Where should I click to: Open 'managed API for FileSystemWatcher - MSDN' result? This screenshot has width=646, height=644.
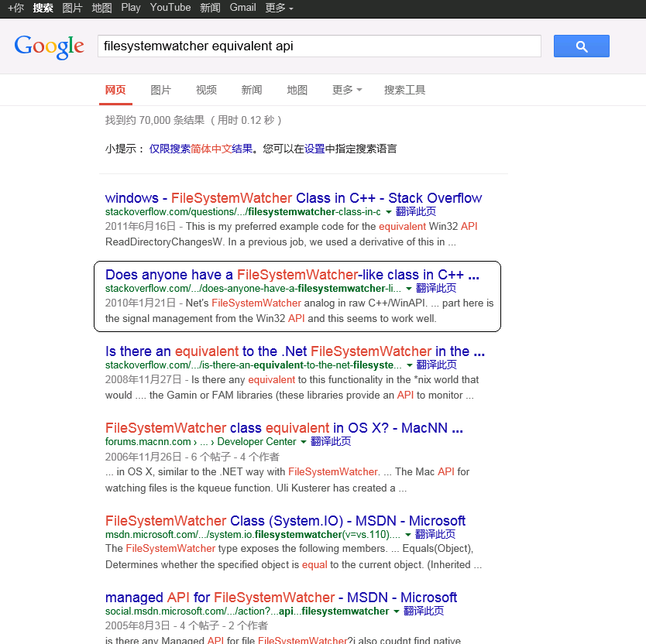pyautogui.click(x=281, y=598)
